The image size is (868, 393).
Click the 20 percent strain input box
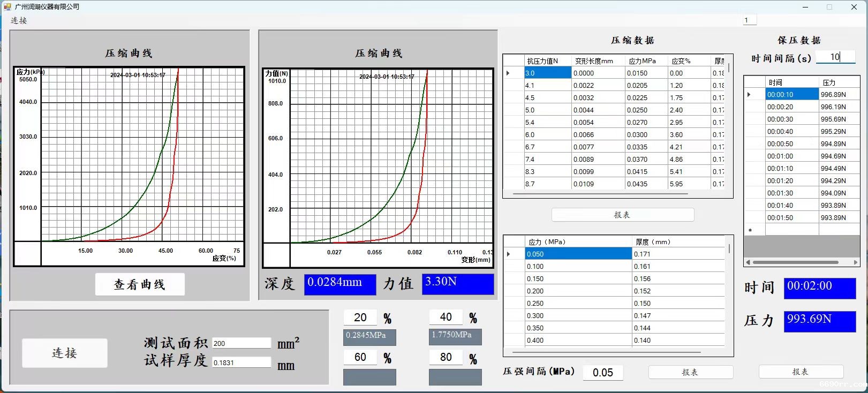(x=360, y=318)
